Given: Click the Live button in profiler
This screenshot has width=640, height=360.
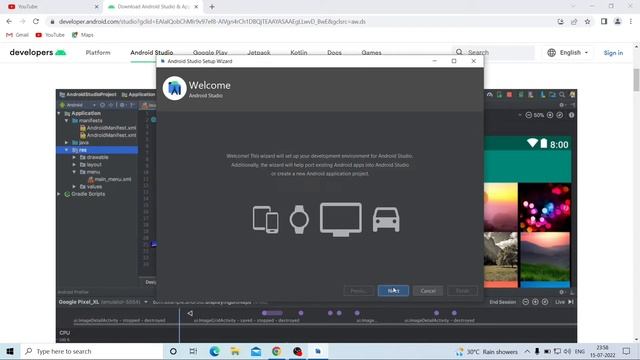Looking at the screenshot, I should click(x=564, y=302).
